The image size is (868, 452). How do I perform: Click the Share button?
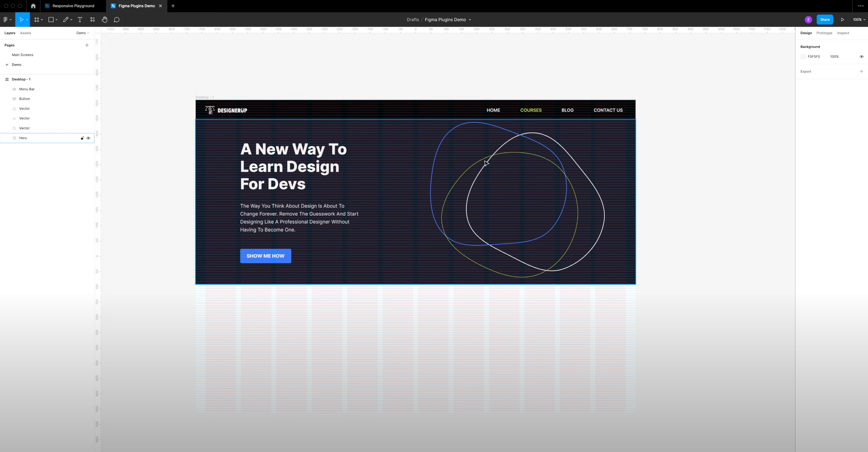[825, 19]
